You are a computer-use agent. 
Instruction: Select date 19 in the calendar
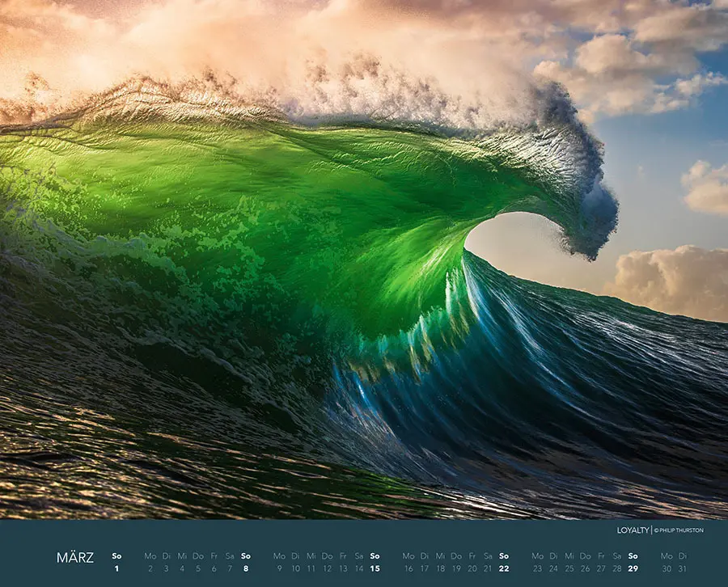(456, 568)
